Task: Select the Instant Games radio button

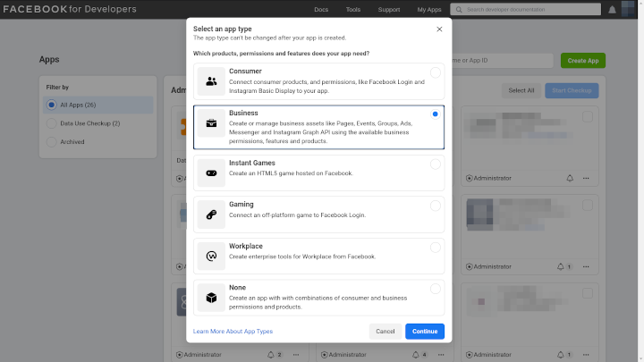Action: [x=436, y=164]
